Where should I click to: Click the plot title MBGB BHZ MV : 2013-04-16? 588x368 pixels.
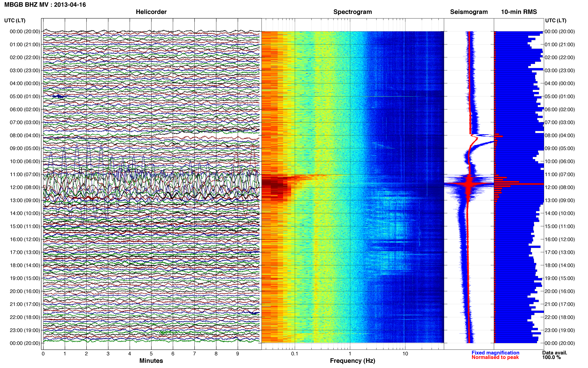click(x=45, y=5)
